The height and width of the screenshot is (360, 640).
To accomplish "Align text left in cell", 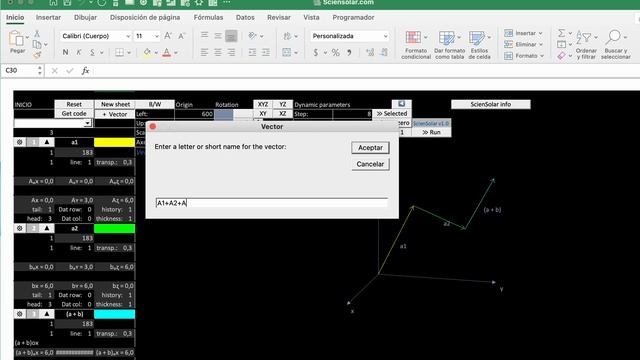I will click(204, 52).
